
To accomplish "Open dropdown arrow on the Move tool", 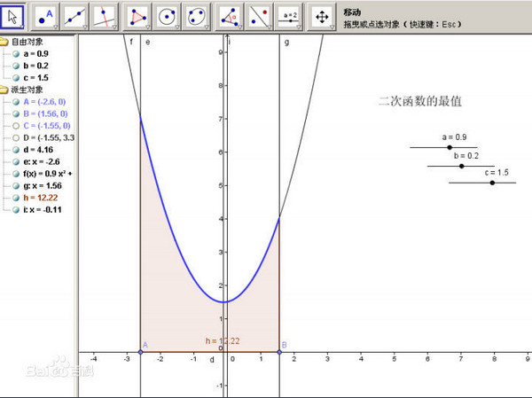I will [x=21, y=27].
